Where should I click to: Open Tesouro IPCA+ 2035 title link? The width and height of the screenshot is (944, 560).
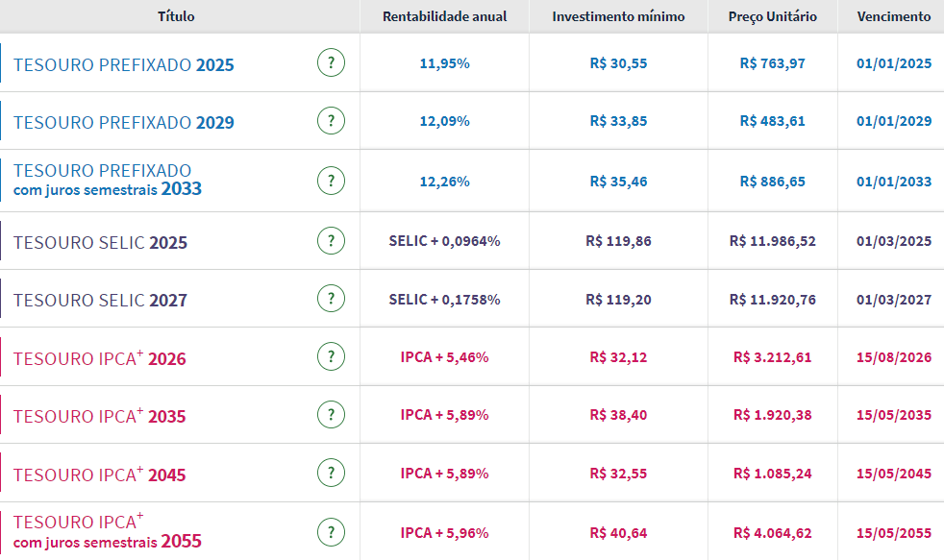100,417
